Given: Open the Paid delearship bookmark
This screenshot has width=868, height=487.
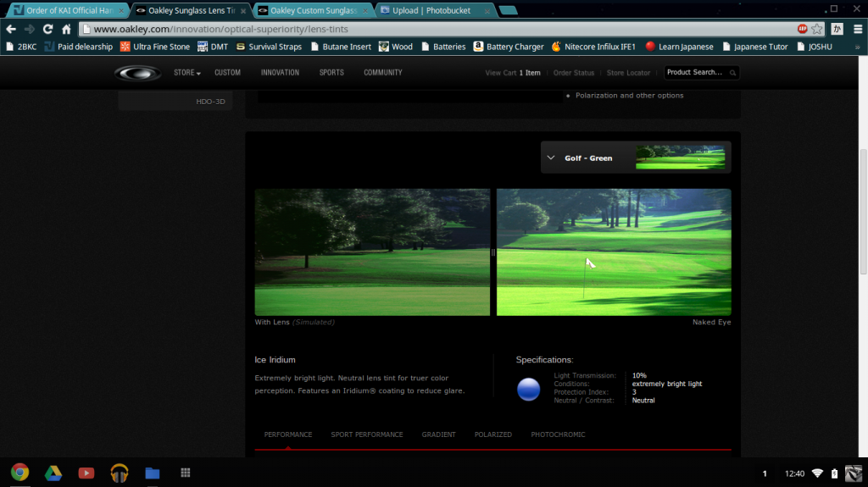Looking at the screenshot, I should click(x=78, y=47).
